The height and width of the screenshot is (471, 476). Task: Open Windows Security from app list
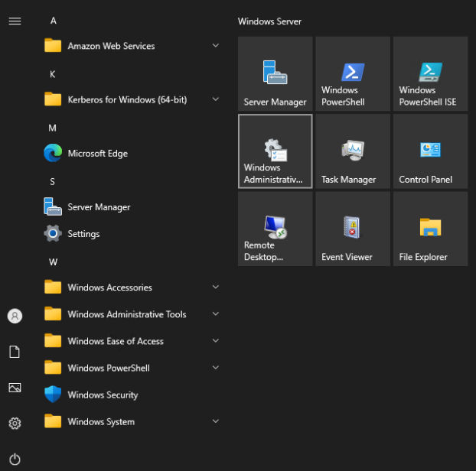click(x=103, y=395)
